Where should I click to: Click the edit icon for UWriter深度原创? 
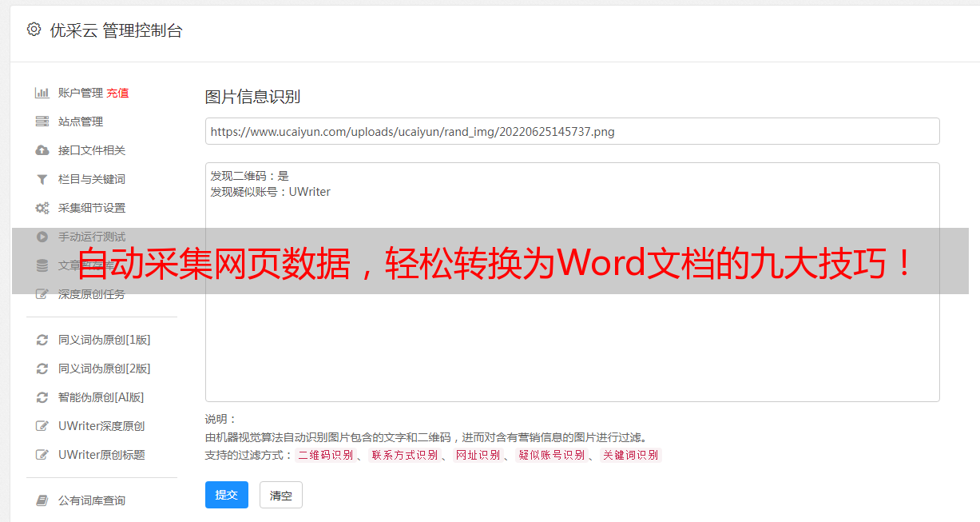[42, 426]
